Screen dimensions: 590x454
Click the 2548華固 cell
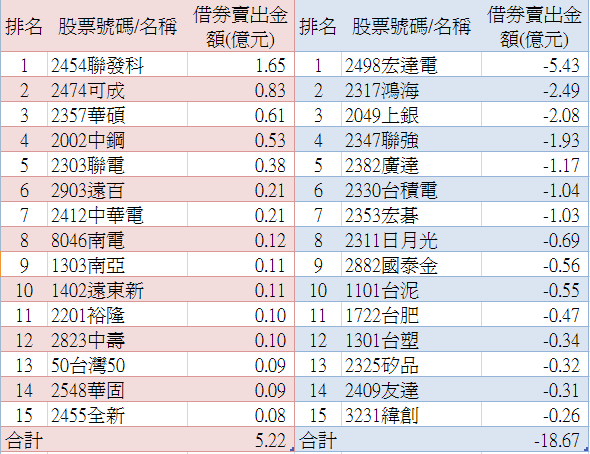pos(117,390)
